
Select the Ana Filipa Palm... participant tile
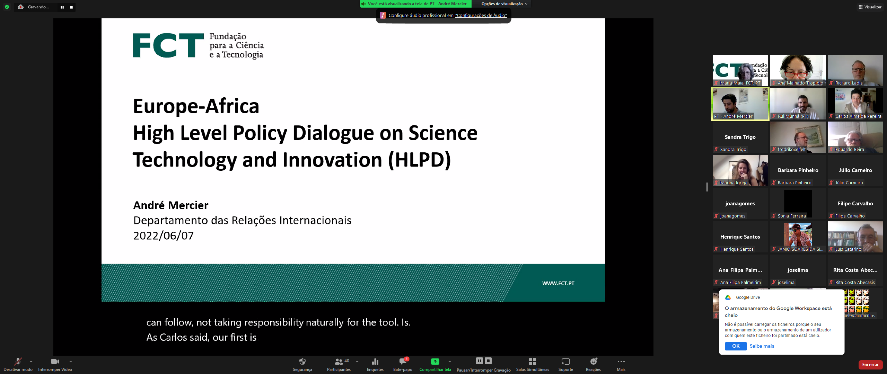coord(740,270)
